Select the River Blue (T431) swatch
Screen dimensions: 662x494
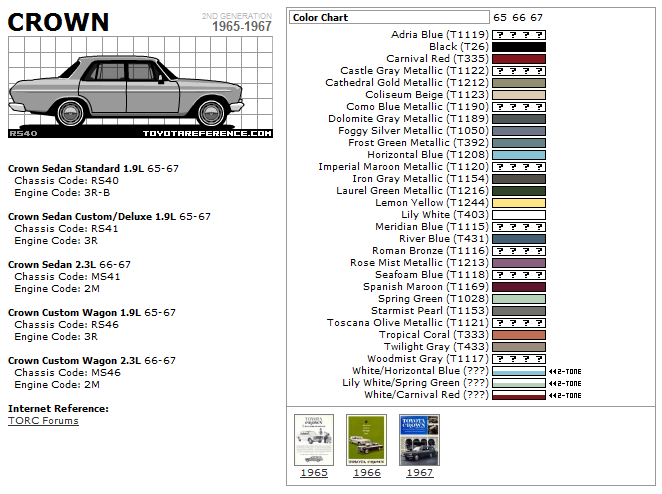pyautogui.click(x=519, y=239)
